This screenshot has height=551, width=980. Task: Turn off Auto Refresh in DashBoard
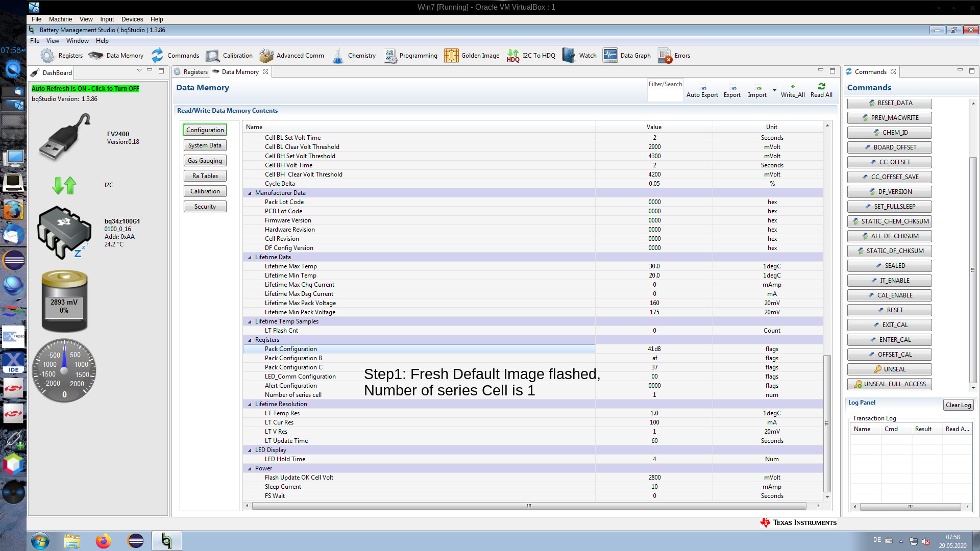(85, 89)
